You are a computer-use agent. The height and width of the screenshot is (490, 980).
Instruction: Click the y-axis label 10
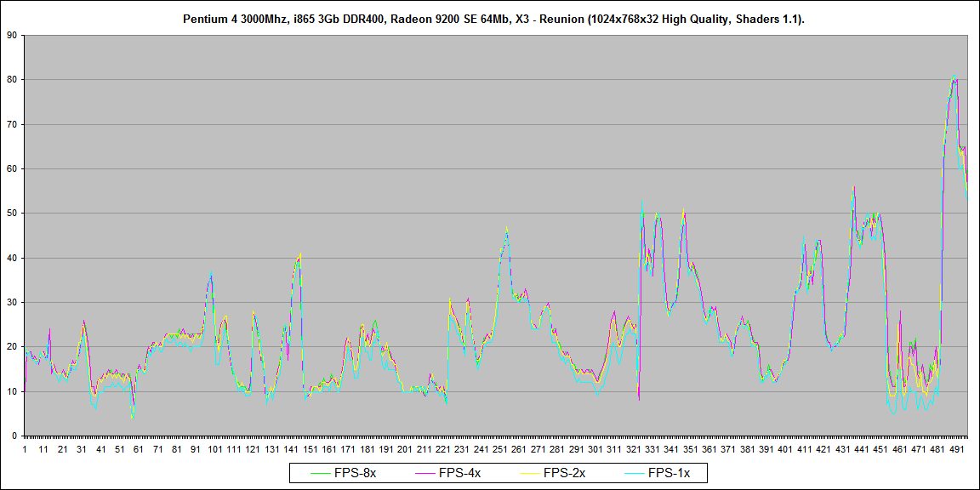(11, 391)
